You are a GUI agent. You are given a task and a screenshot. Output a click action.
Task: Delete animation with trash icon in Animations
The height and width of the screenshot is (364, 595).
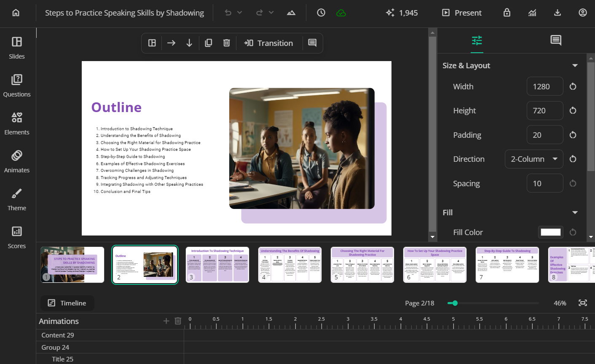click(x=178, y=321)
